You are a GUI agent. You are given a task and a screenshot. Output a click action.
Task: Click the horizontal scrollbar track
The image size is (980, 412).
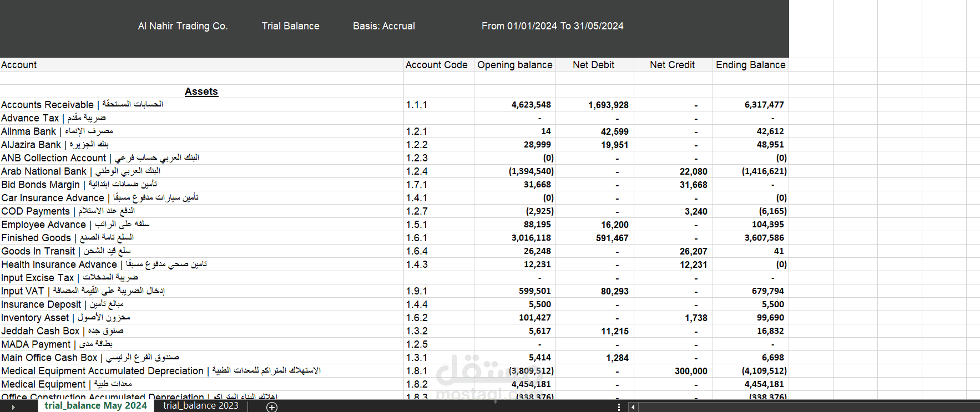pyautogui.click(x=809, y=407)
